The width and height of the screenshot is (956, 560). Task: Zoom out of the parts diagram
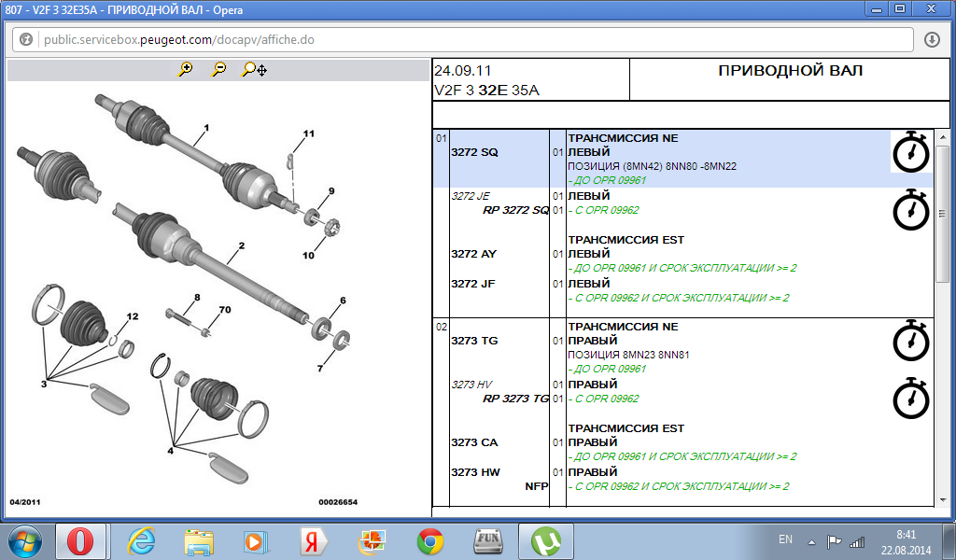coord(218,69)
